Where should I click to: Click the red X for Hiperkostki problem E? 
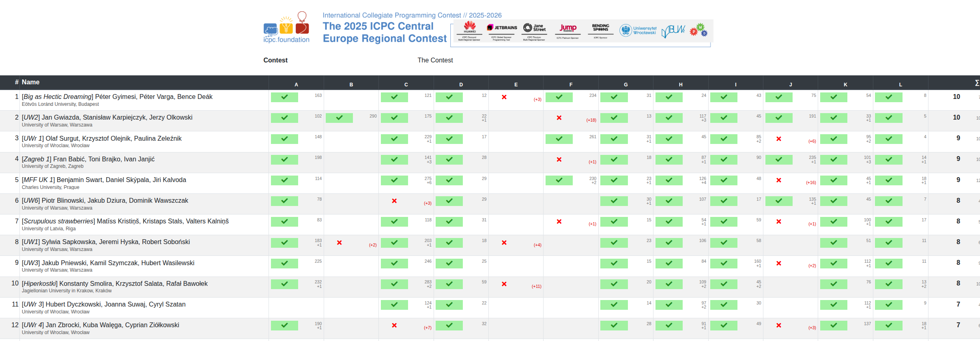(x=504, y=284)
